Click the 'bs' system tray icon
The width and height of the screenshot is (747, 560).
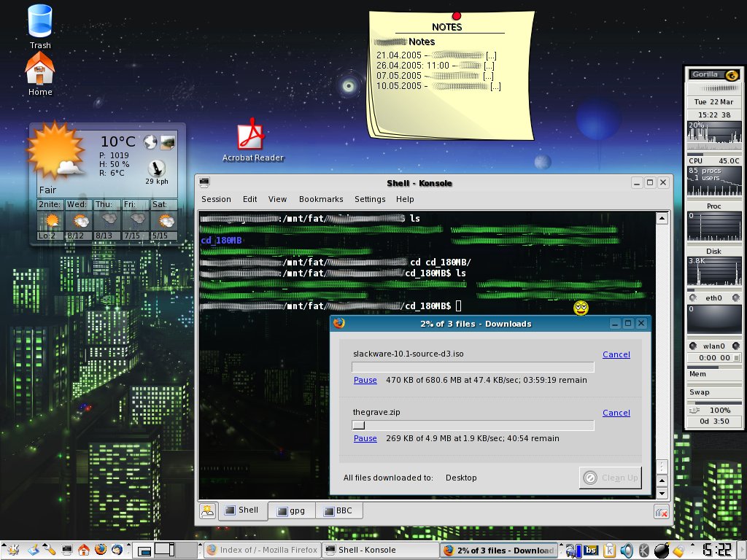(591, 550)
